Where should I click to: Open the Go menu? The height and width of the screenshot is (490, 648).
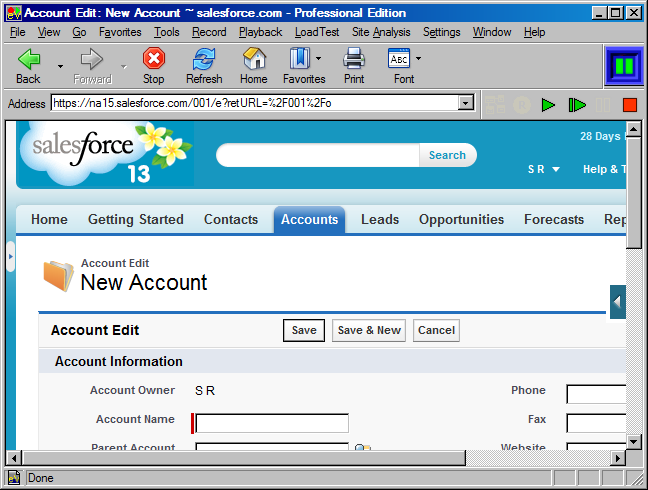coord(79,32)
